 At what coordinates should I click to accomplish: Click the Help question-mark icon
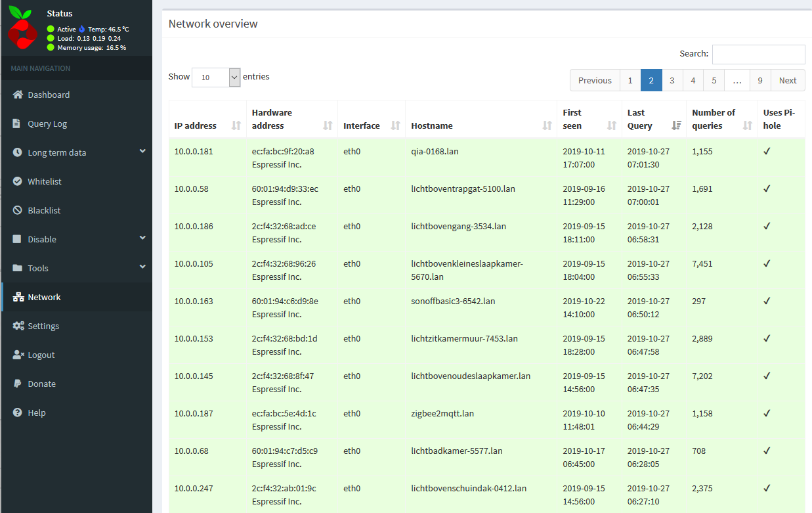click(17, 413)
